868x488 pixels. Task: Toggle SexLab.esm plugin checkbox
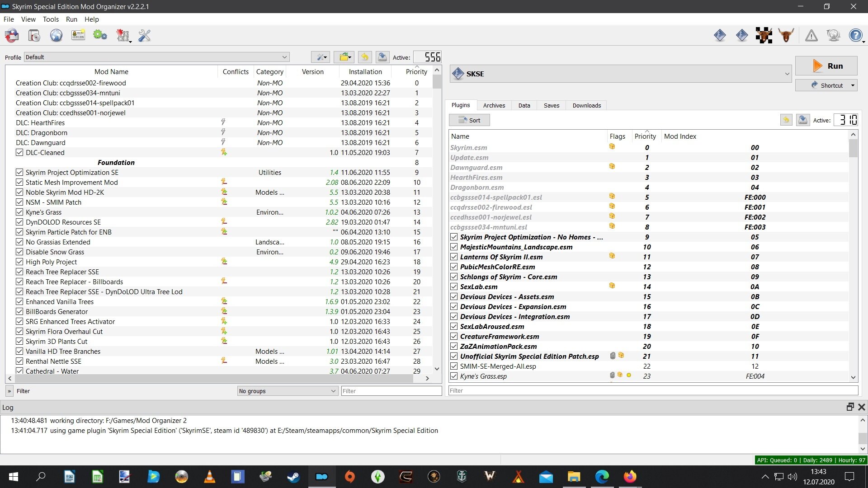click(x=454, y=286)
